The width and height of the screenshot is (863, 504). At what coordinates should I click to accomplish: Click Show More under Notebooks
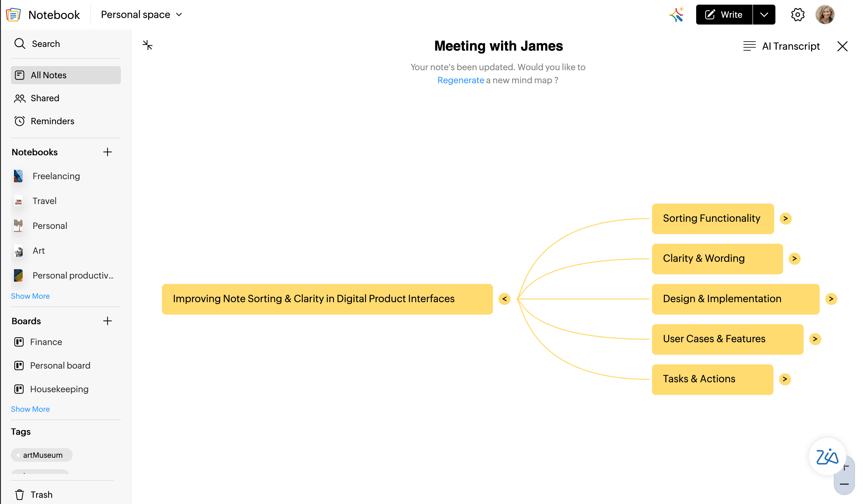[x=30, y=296]
